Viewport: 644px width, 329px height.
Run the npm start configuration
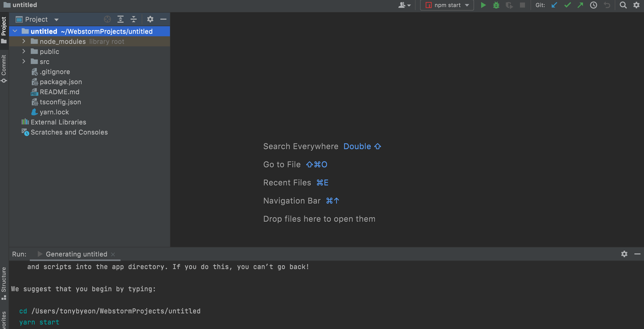click(483, 5)
